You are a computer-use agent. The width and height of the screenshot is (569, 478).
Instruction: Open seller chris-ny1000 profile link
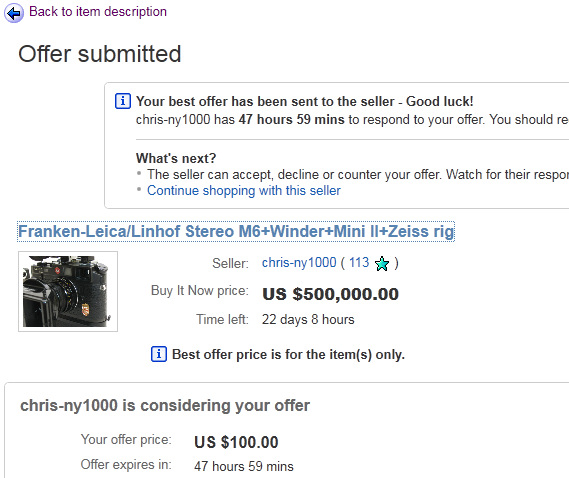coord(299,262)
